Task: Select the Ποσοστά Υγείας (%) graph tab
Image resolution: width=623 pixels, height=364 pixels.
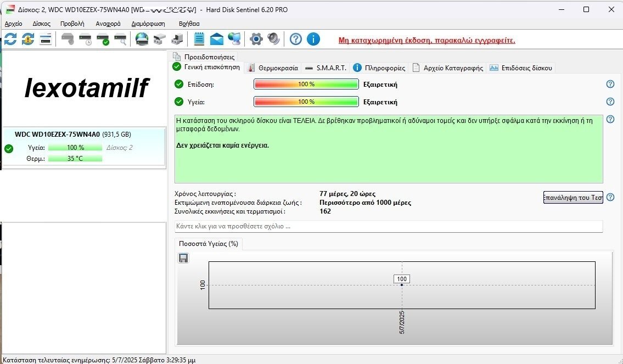Action: coord(209,244)
